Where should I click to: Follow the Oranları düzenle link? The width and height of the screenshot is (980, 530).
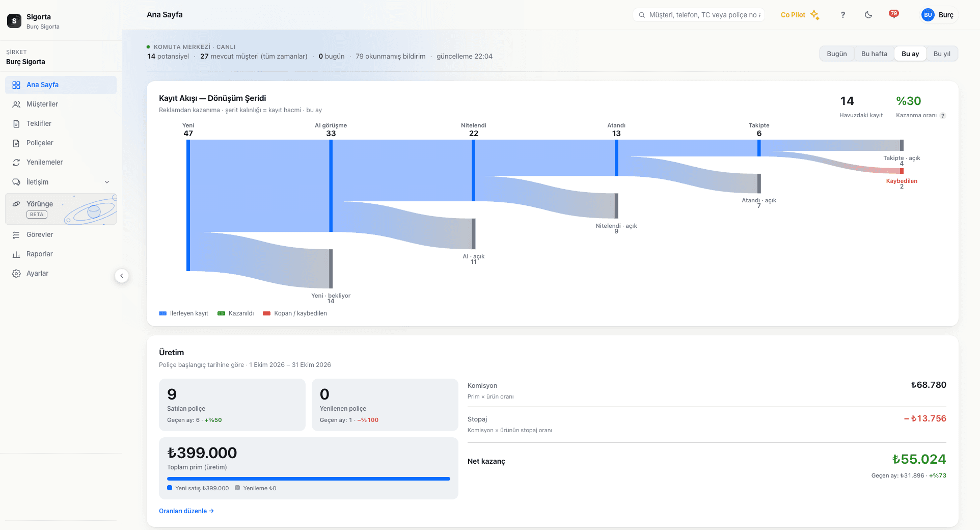(186, 511)
